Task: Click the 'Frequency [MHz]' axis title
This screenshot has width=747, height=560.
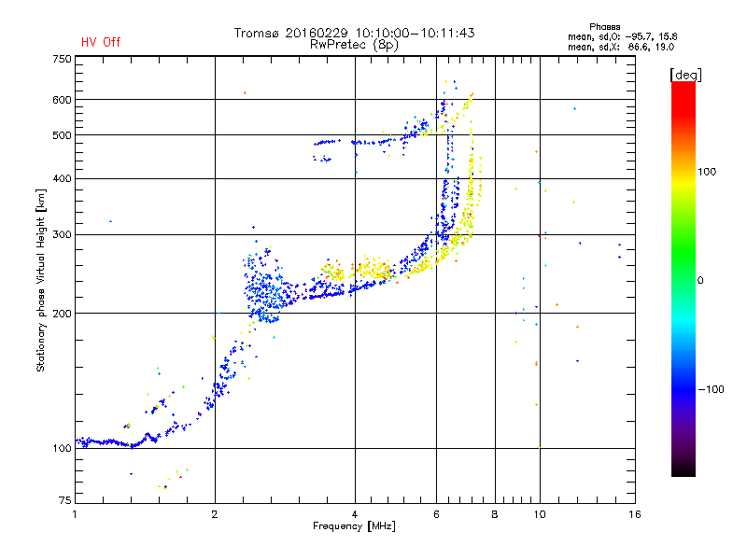Action: pyautogui.click(x=354, y=526)
